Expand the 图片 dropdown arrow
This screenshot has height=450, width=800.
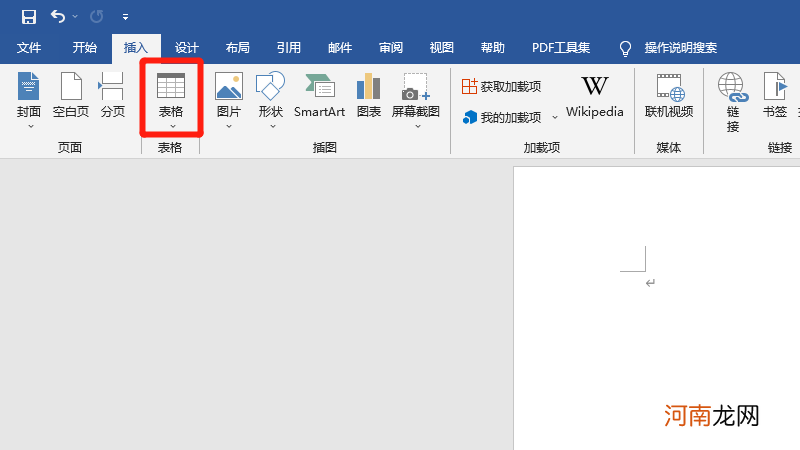pyautogui.click(x=229, y=126)
